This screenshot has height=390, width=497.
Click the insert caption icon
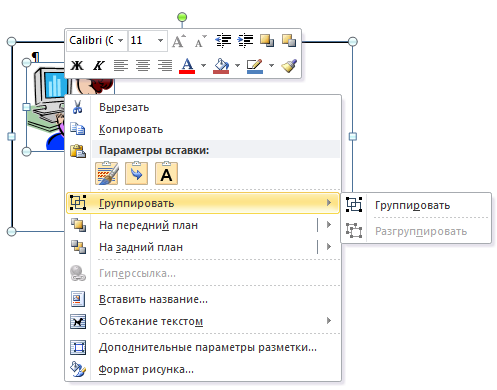coord(78,299)
